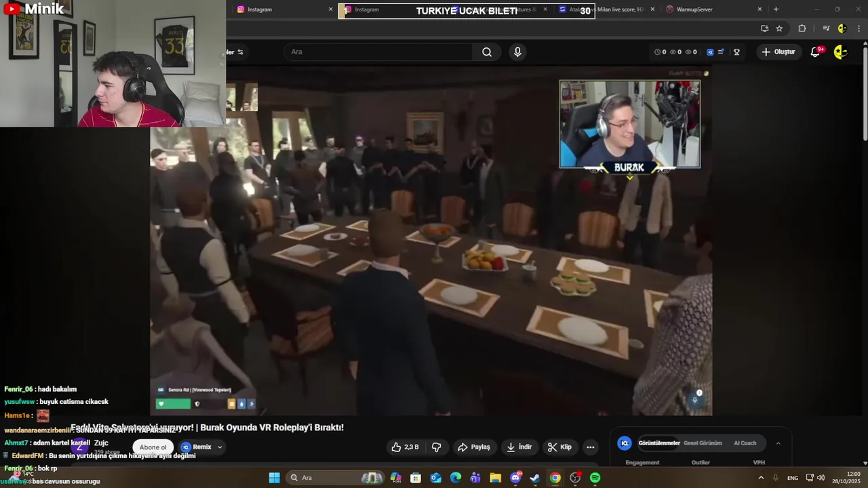Show hidden system tray icons

click(x=761, y=478)
